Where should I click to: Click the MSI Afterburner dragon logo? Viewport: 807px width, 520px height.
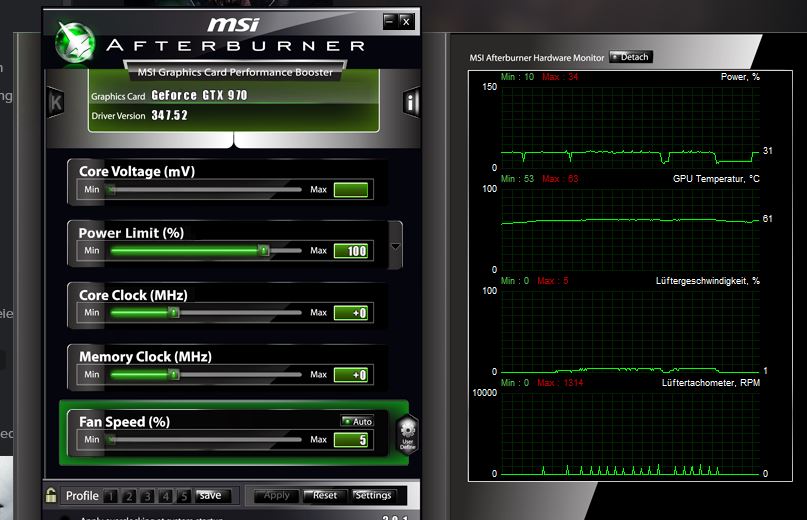75,44
